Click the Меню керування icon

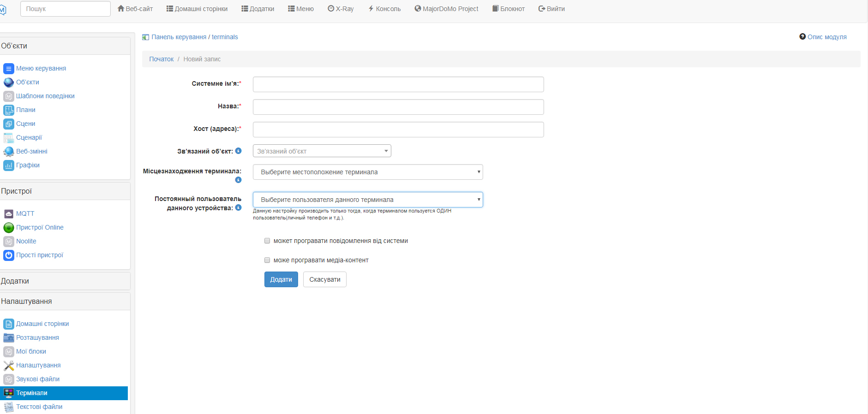pos(8,68)
